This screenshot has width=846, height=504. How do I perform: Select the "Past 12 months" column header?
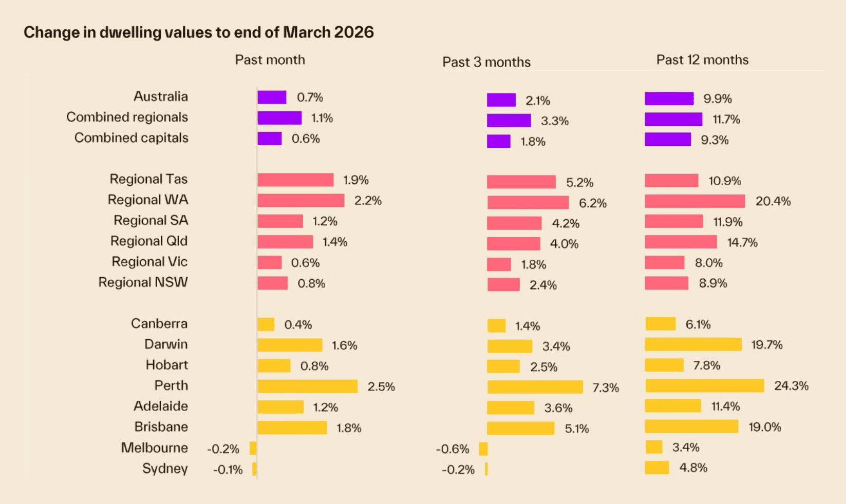[702, 60]
